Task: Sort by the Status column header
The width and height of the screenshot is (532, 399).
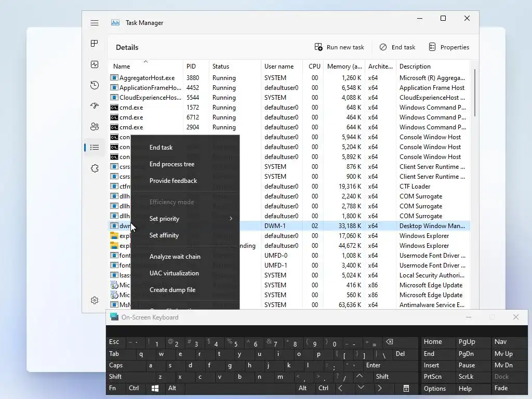Action: click(x=235, y=66)
